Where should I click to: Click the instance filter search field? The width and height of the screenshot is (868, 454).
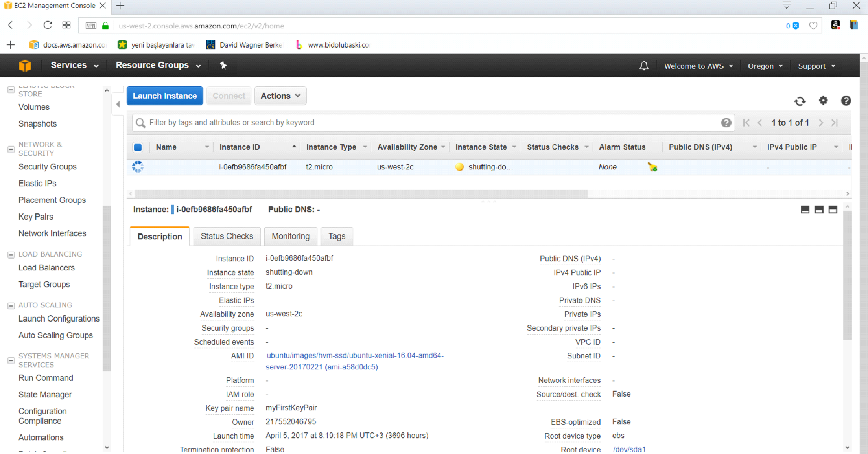(433, 123)
